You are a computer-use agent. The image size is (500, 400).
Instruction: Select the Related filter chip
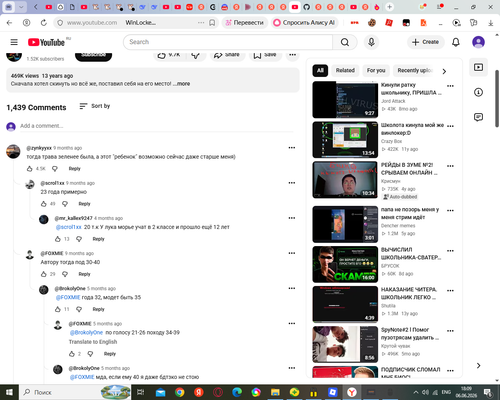[345, 70]
